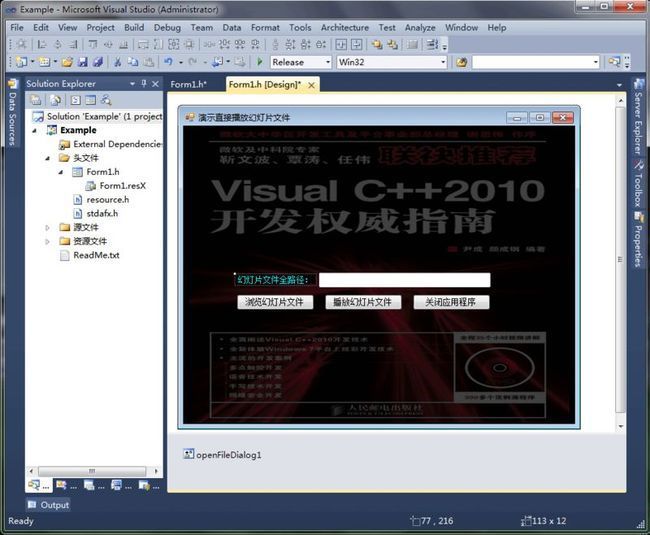The image size is (650, 535).
Task: Click the Align Bottoms layout icon
Action: [124, 44]
